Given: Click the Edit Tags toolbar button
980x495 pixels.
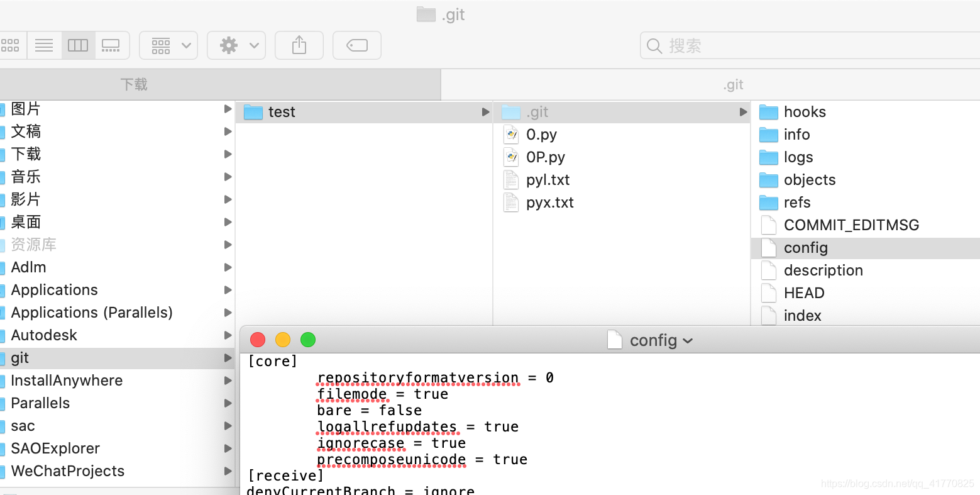Looking at the screenshot, I should point(357,45).
